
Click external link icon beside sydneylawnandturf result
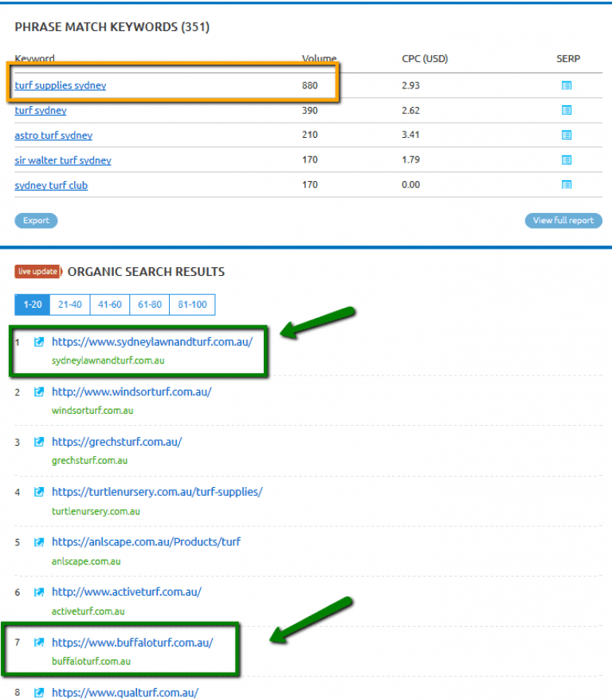(x=39, y=342)
